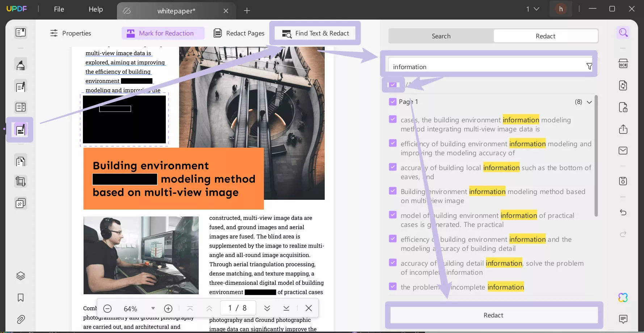Uncheck result 'the problem of incomplete information'
This screenshot has height=333, width=644.
point(393,286)
